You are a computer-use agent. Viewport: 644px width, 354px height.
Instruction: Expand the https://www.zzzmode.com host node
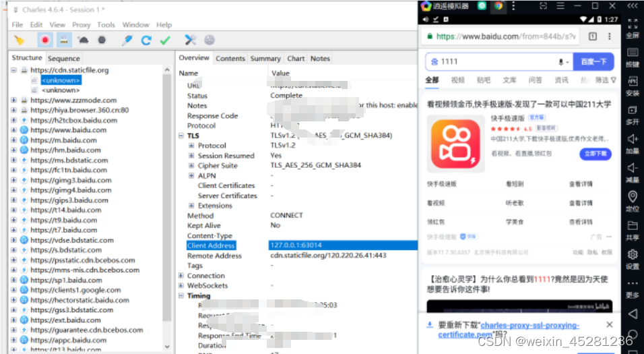(13, 100)
